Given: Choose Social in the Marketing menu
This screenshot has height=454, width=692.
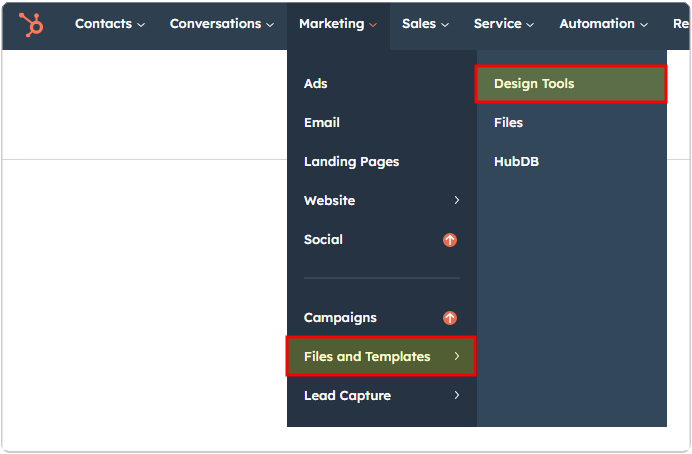Looking at the screenshot, I should (323, 240).
